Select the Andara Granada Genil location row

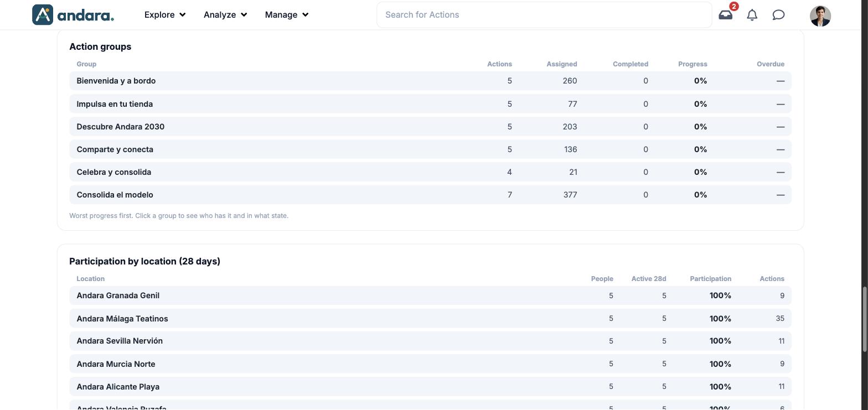pyautogui.click(x=430, y=295)
